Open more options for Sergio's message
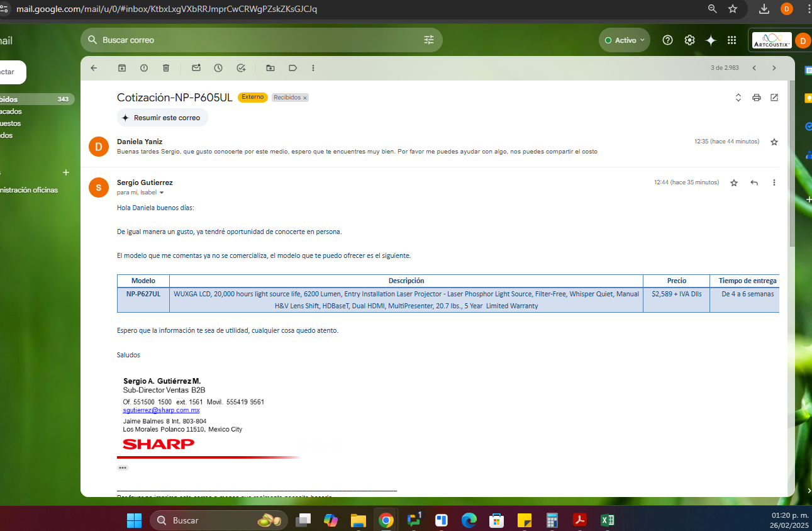Viewport: 812px width, 531px height. [774, 182]
